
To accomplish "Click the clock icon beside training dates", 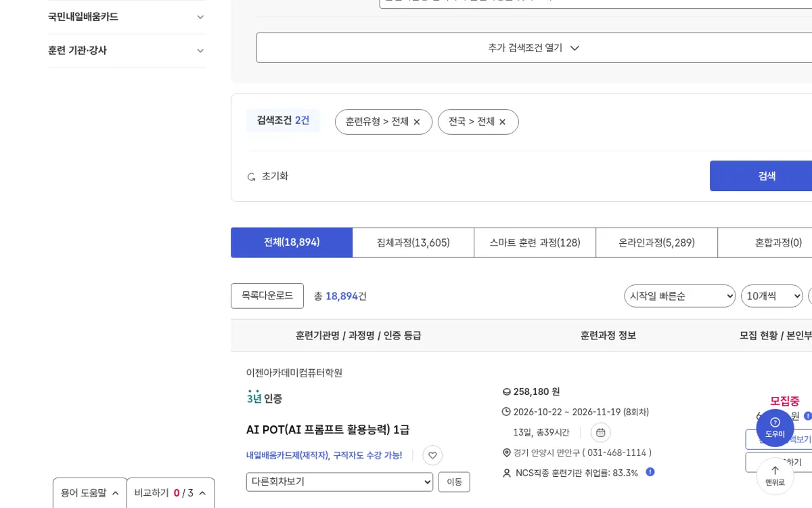I will click(506, 412).
